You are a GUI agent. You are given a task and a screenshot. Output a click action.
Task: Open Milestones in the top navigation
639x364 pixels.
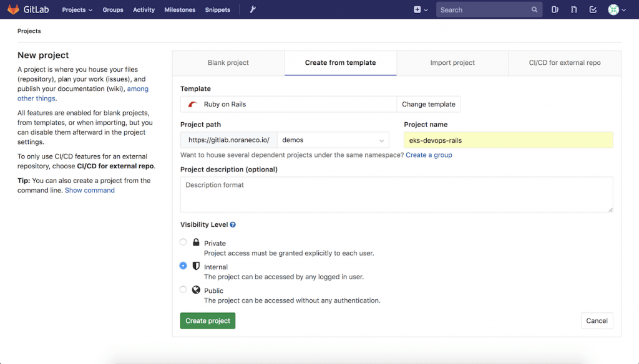click(180, 9)
